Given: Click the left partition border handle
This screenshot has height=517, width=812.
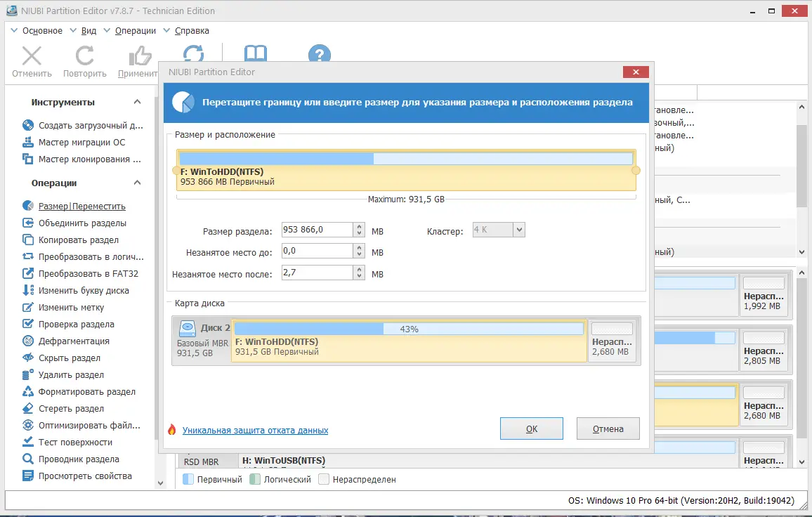Looking at the screenshot, I should coord(176,171).
